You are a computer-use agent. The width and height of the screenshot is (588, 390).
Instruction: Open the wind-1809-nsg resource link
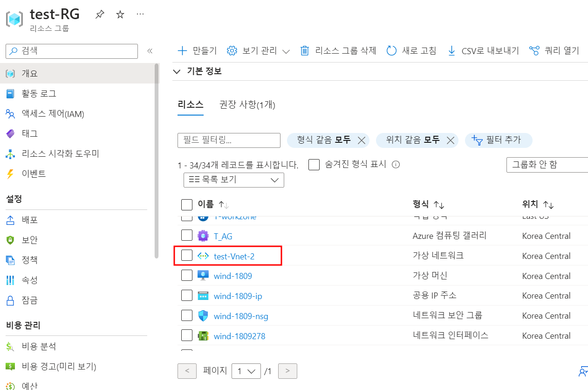coord(241,316)
